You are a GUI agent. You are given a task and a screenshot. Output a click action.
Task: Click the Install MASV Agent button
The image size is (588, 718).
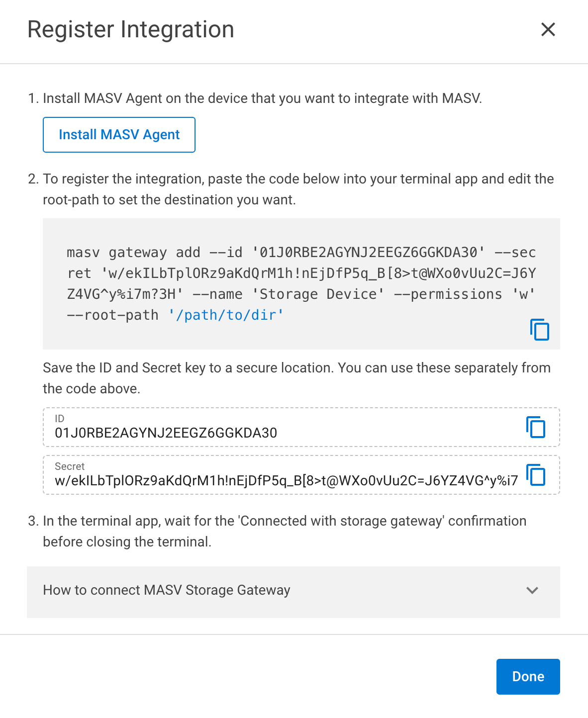tap(119, 134)
